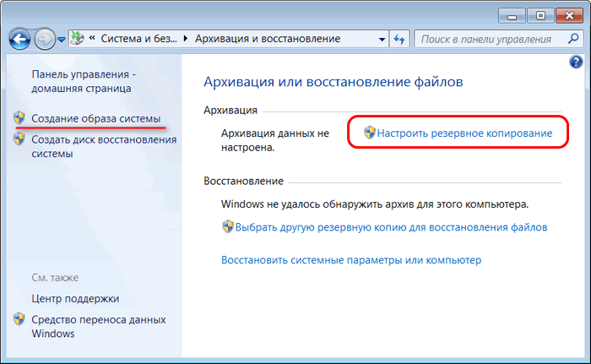Click the 'См. также' label
591x364 pixels.
(55, 277)
